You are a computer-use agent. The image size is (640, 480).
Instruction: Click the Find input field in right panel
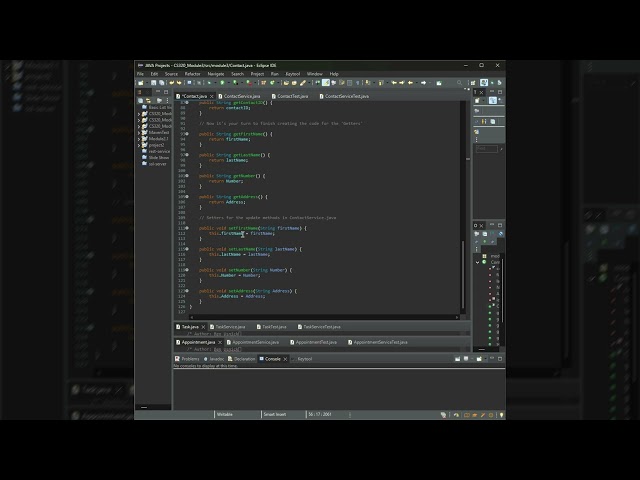[x=486, y=149]
